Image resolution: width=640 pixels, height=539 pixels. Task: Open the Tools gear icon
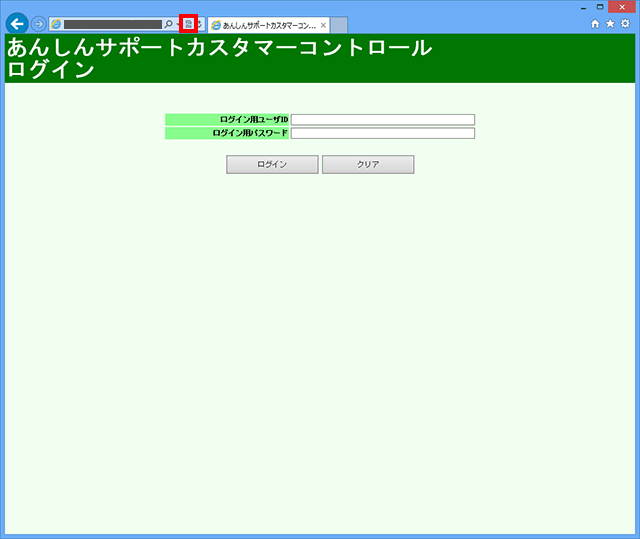tap(625, 24)
